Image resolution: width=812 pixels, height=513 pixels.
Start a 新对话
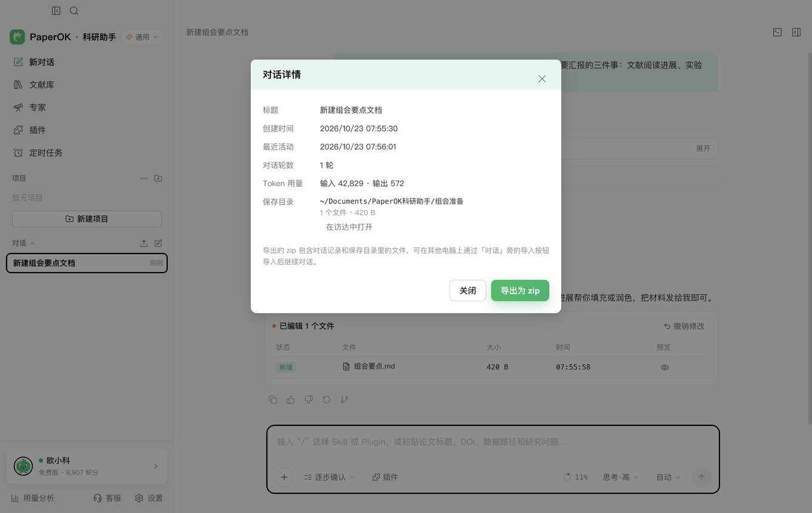click(87, 62)
